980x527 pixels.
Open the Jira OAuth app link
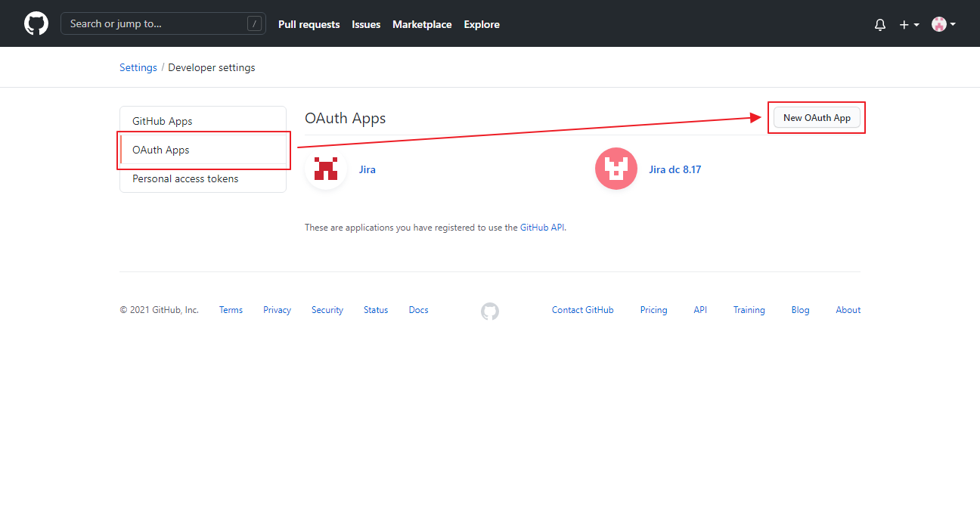tap(367, 169)
